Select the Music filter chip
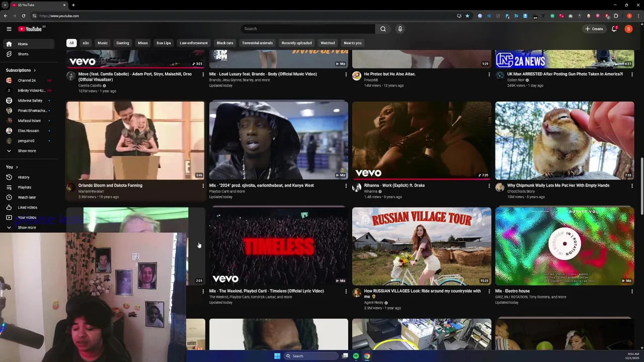 (x=103, y=43)
